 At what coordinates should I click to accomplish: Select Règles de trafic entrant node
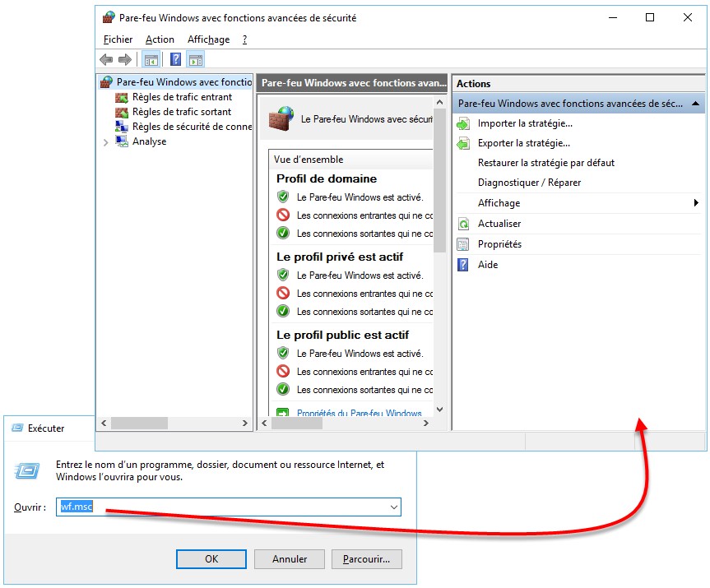pos(182,97)
